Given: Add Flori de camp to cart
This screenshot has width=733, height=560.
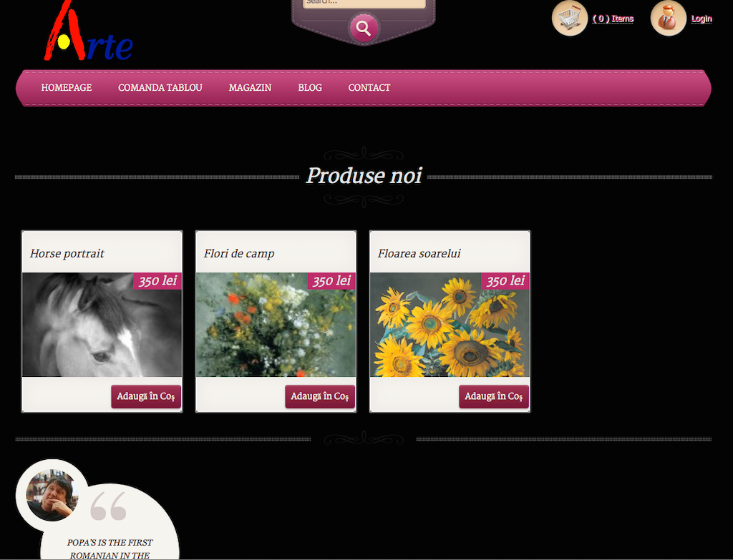Looking at the screenshot, I should pos(320,396).
